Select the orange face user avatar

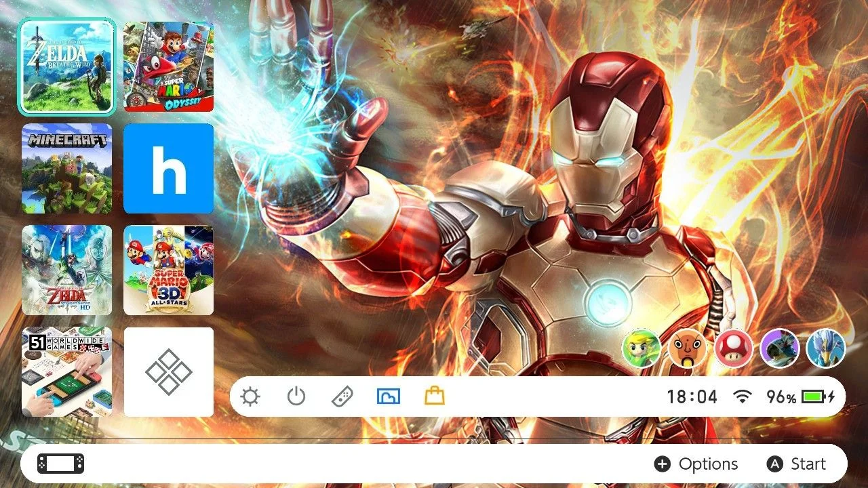click(x=688, y=348)
